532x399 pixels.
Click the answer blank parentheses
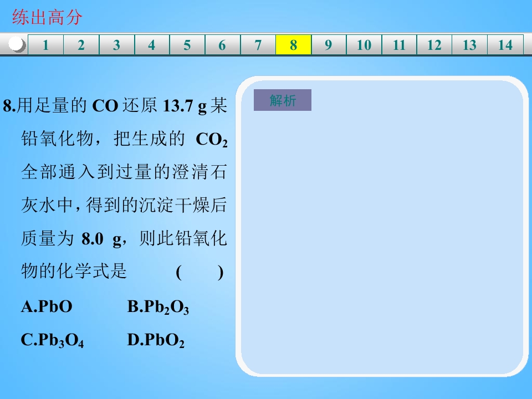(199, 272)
